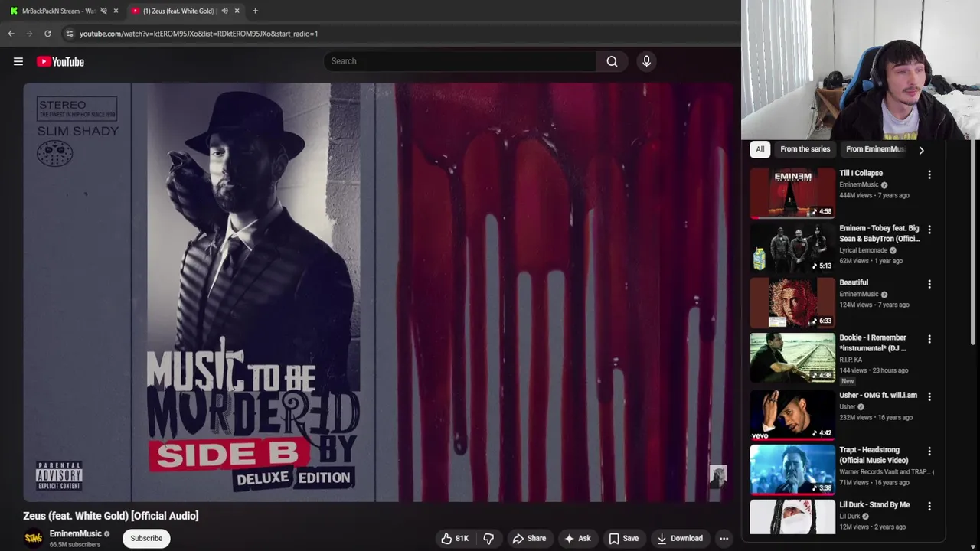This screenshot has height=551, width=980.
Task: Mute the MrBackPackN Stream tab via its speaker icon
Action: [x=103, y=11]
